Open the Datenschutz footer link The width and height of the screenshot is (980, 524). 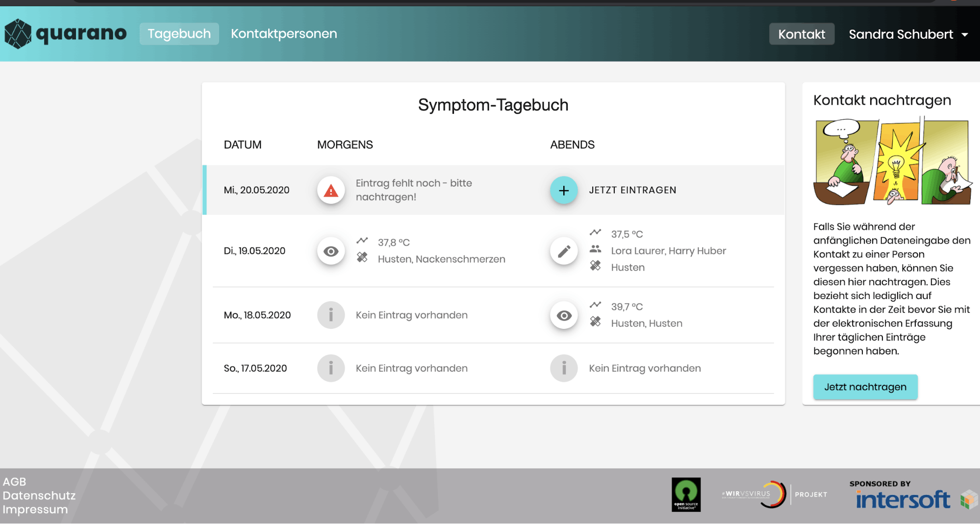[x=39, y=496]
